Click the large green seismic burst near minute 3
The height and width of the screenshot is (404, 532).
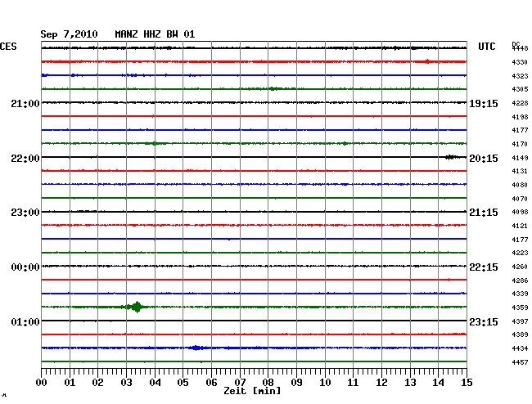point(136,307)
